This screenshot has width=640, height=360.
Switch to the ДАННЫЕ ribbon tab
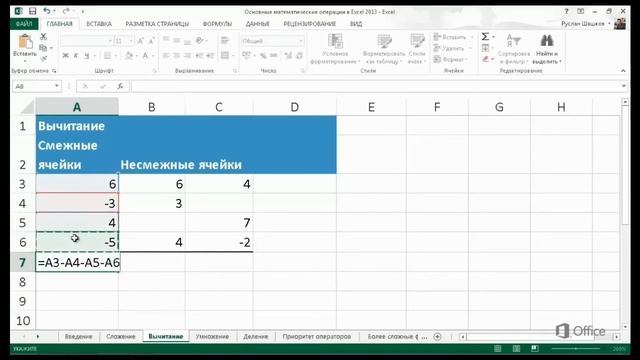(257, 24)
